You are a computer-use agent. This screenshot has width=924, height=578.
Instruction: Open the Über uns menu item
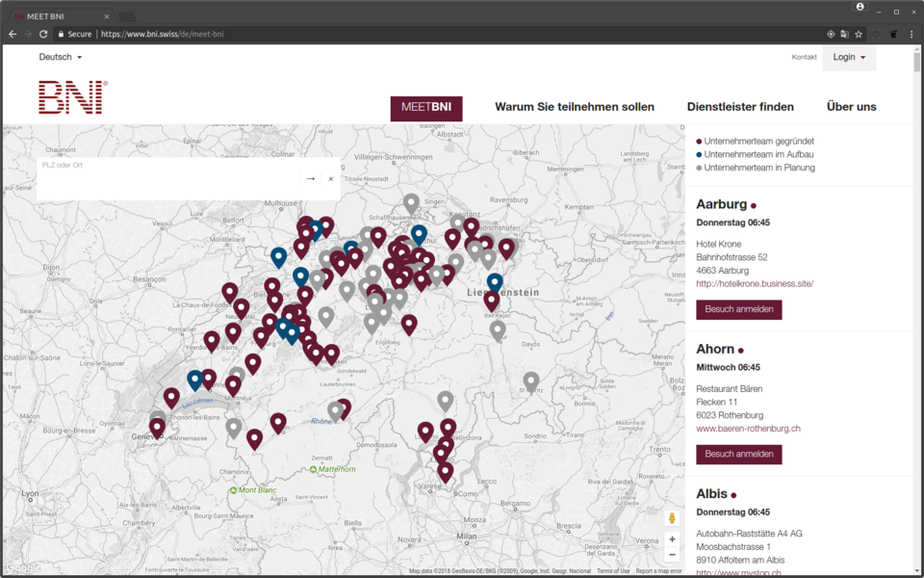(852, 107)
